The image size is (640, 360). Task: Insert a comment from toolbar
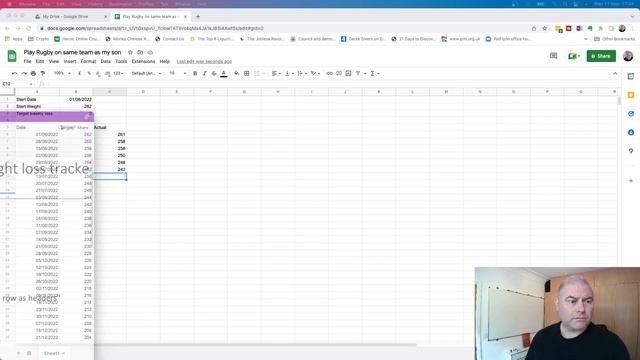coord(339,73)
